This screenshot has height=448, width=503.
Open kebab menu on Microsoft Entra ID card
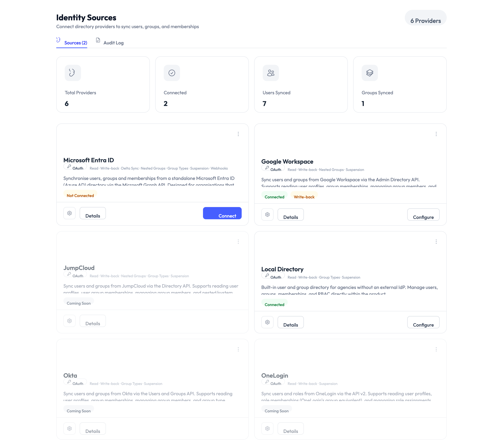coord(238,134)
